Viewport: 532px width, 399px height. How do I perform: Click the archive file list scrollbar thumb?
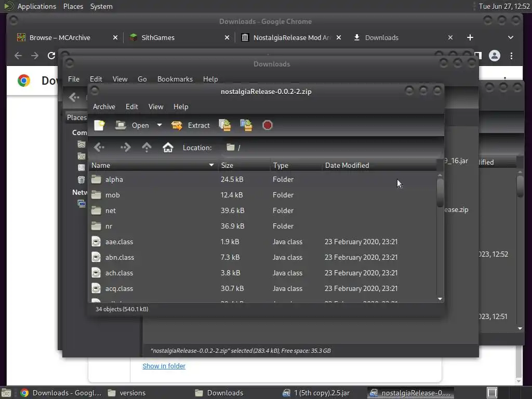pos(440,192)
